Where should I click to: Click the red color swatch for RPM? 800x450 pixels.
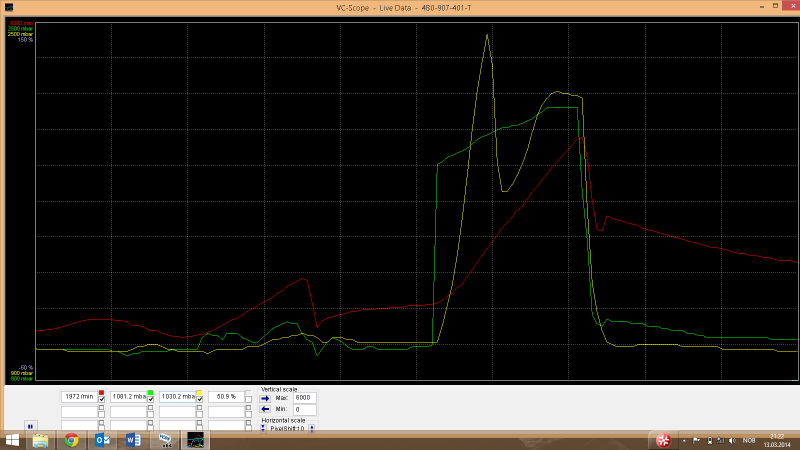(x=101, y=393)
